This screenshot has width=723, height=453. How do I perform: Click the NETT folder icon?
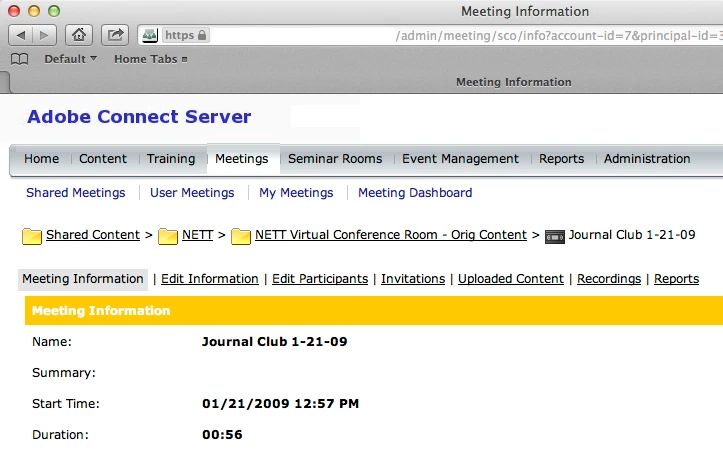pyautogui.click(x=168, y=236)
